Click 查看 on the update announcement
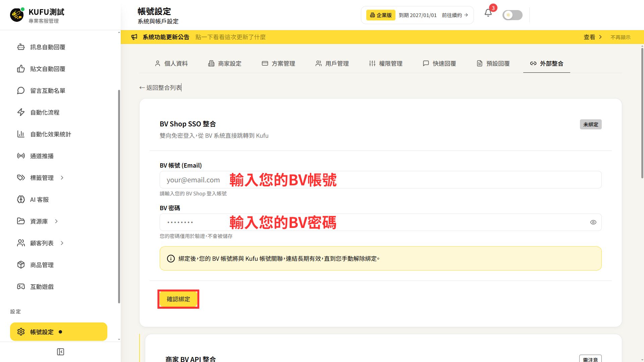Viewport: 644px width, 362px height. (x=593, y=37)
